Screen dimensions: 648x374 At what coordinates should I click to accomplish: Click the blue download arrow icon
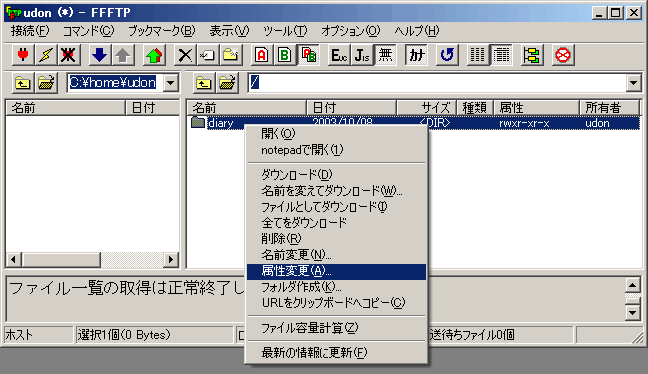point(100,55)
